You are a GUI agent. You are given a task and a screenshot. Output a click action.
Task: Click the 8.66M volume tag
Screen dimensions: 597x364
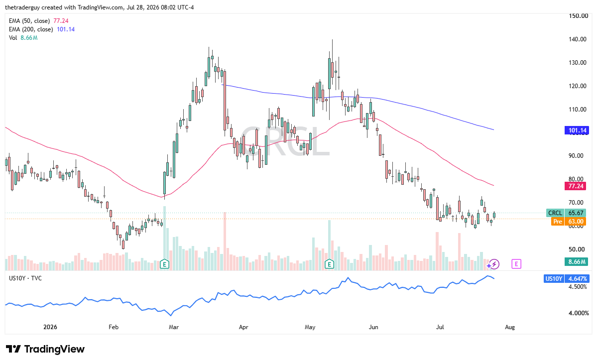(x=577, y=262)
